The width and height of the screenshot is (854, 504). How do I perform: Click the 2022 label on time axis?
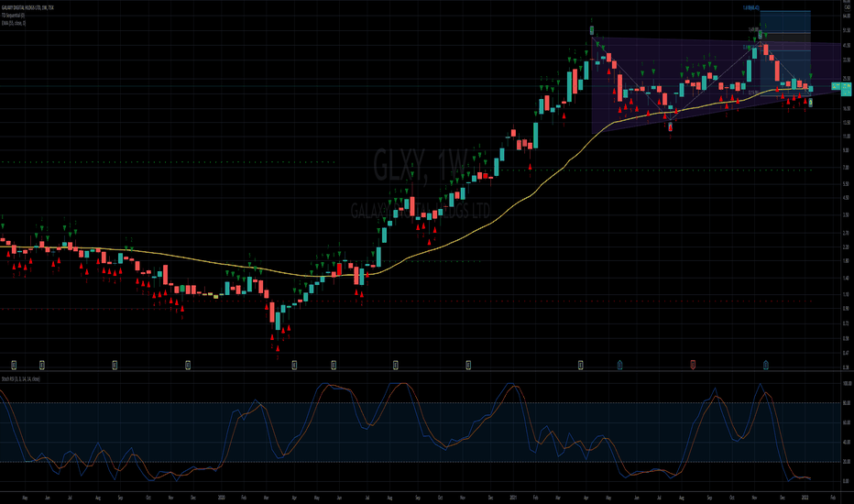805,498
